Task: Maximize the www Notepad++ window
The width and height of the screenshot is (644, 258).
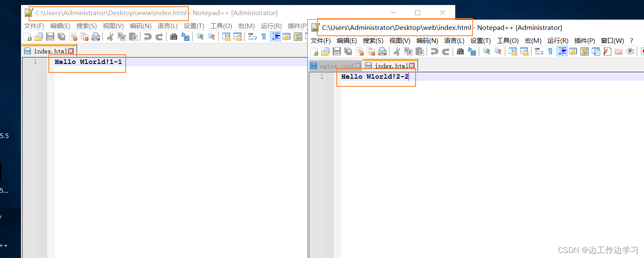Action: [418, 13]
